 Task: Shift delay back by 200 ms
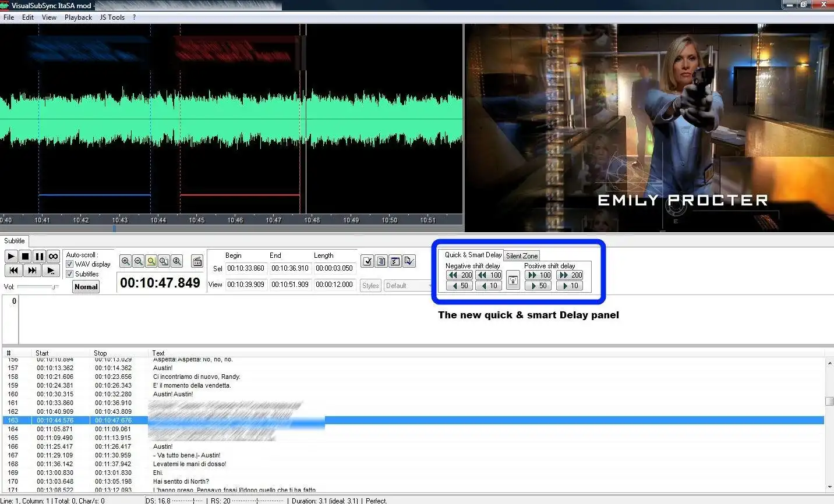[460, 275]
